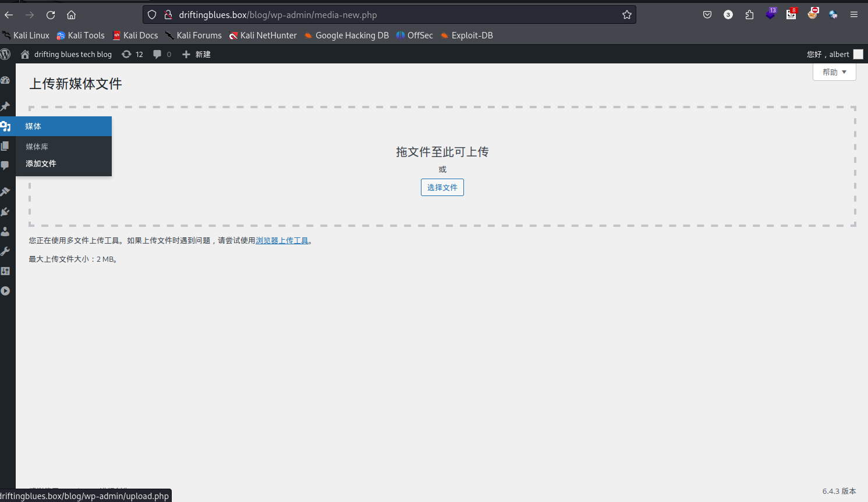Viewport: 868px width, 502px height.
Task: Open the Kali Linux bookmark
Action: tap(26, 35)
